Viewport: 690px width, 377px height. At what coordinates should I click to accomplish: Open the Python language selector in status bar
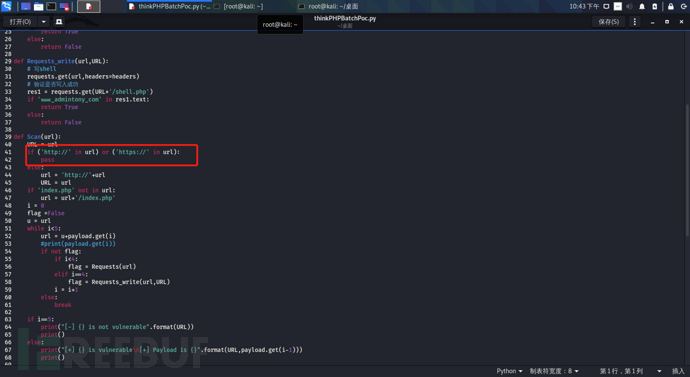509,371
